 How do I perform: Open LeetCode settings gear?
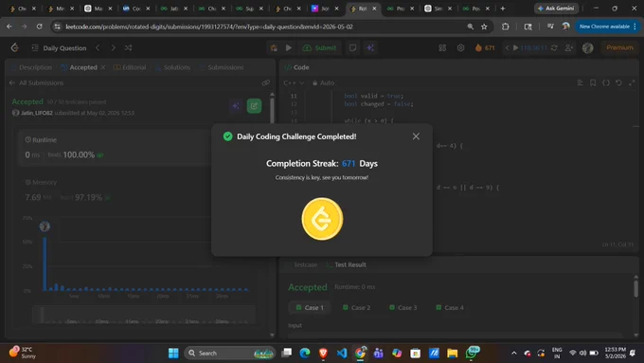click(460, 48)
